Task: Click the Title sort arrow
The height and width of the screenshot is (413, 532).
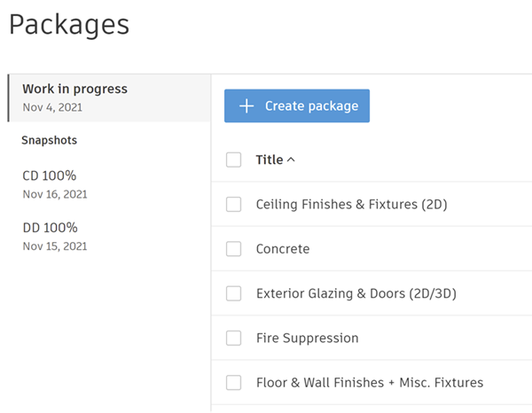Action: pos(292,160)
